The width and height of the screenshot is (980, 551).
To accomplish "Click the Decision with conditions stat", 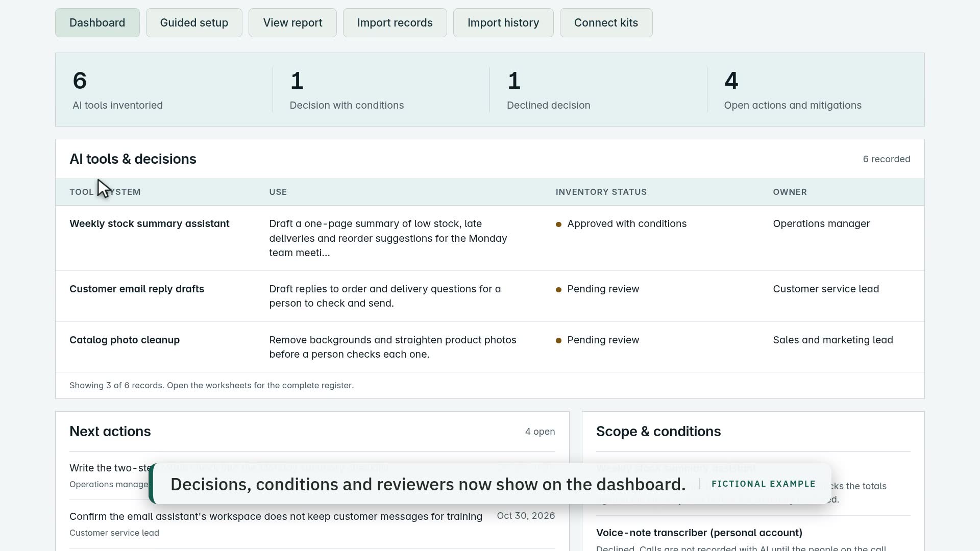I will [381, 90].
